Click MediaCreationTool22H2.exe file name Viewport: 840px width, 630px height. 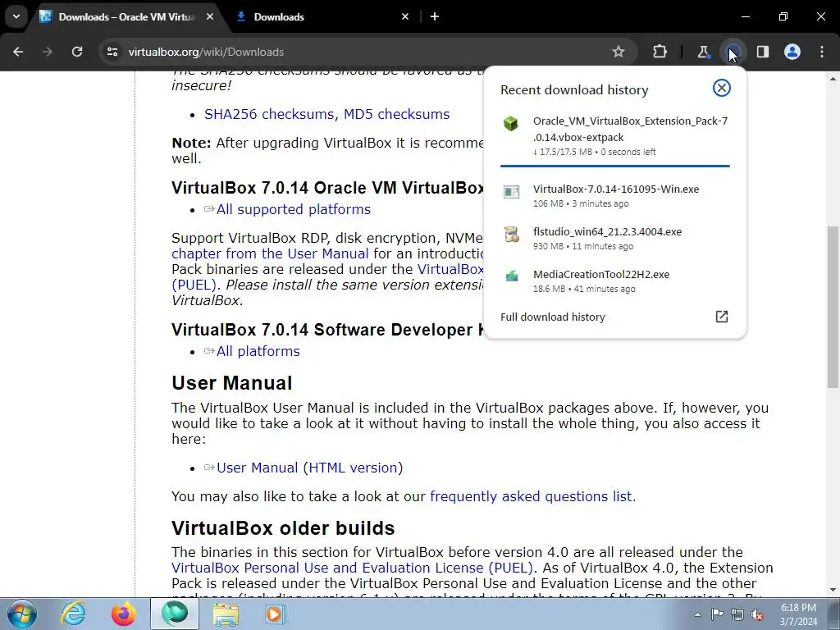click(601, 274)
